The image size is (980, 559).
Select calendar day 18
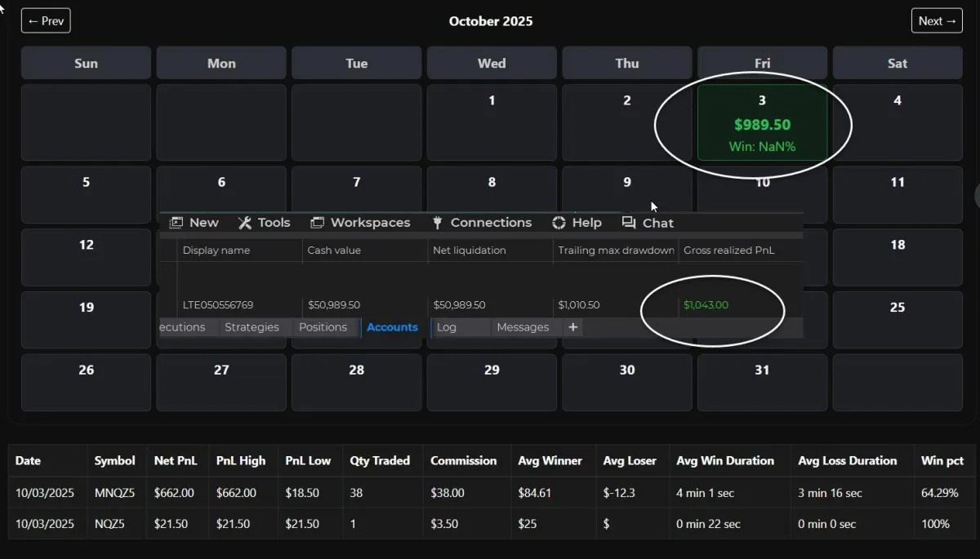point(898,257)
